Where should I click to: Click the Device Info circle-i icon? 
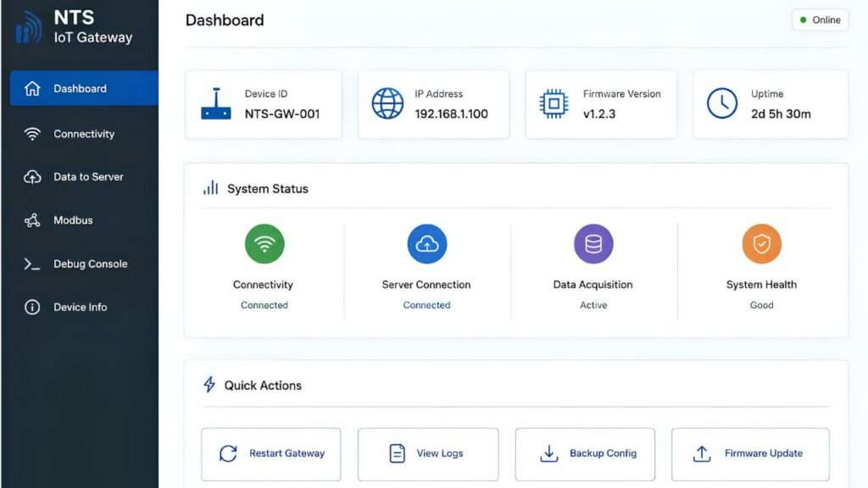coord(32,307)
